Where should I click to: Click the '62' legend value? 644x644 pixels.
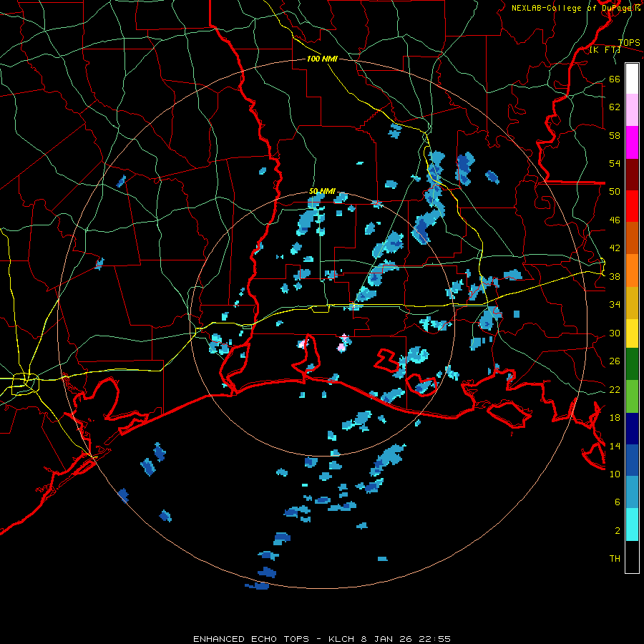click(x=615, y=107)
